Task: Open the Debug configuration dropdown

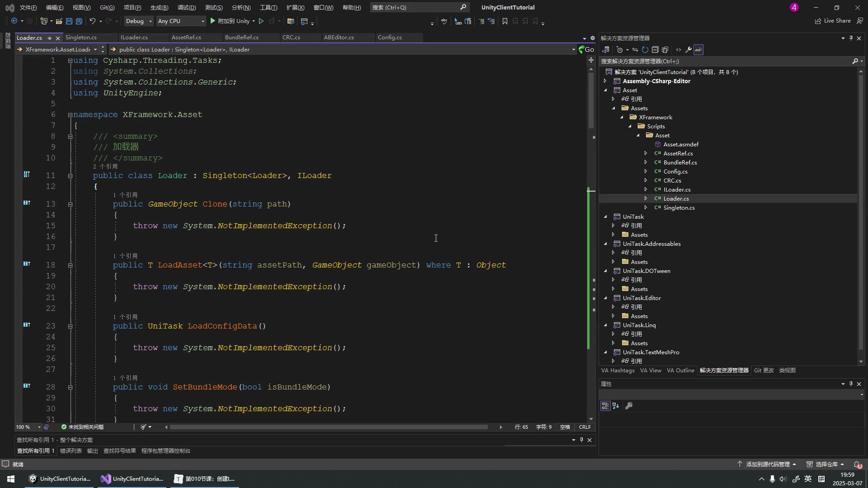Action: (x=138, y=21)
